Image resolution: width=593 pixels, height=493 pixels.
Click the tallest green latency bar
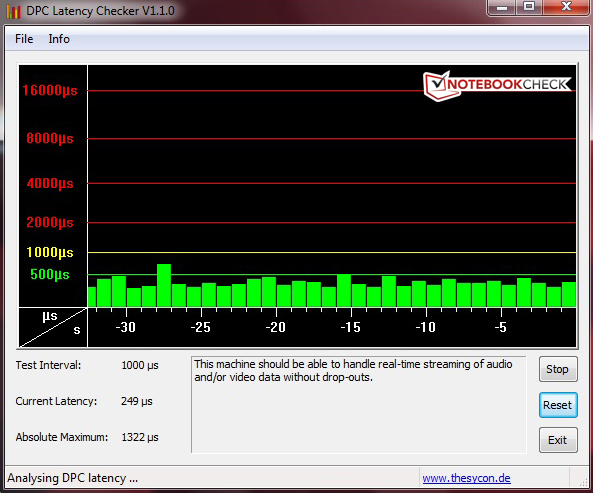click(x=164, y=285)
